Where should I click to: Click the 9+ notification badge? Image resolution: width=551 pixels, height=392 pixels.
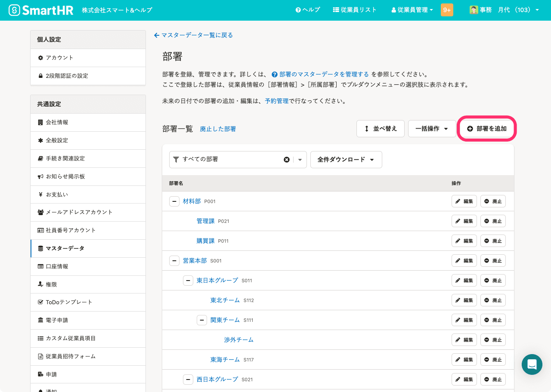tap(446, 9)
